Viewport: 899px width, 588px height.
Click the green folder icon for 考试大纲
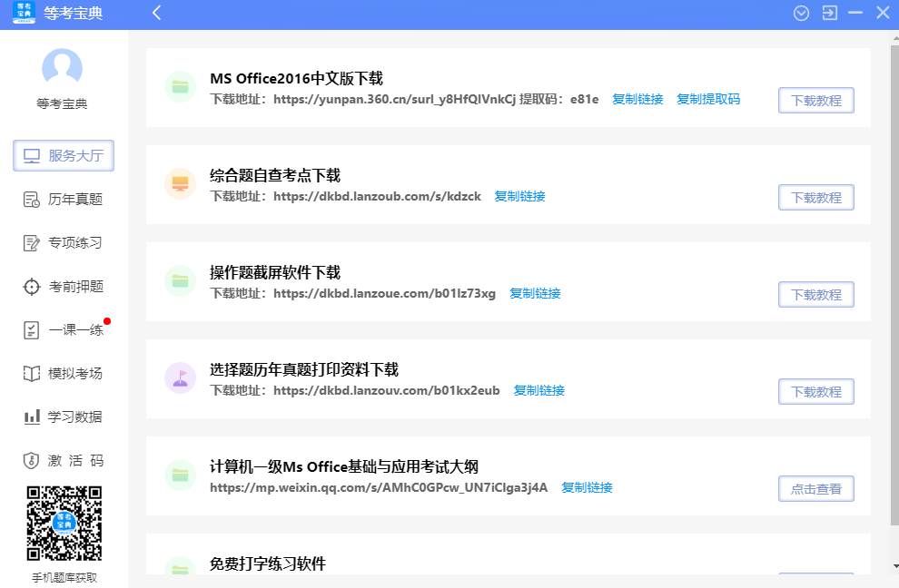[181, 475]
